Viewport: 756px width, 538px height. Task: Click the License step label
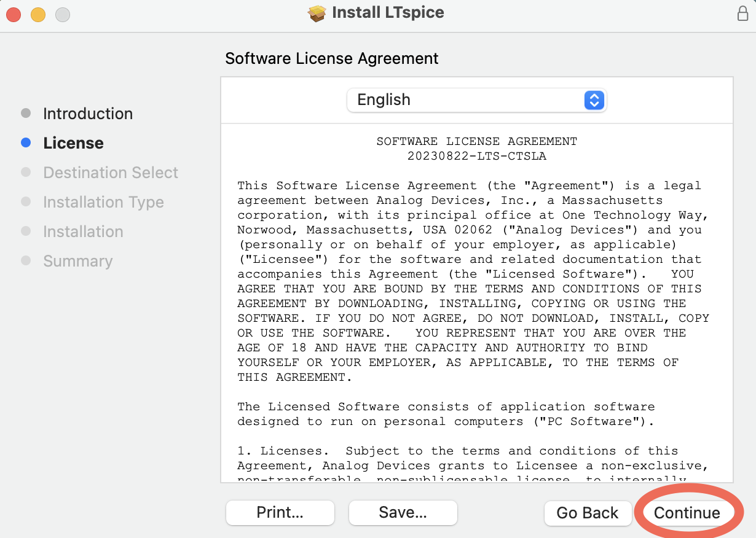[73, 143]
